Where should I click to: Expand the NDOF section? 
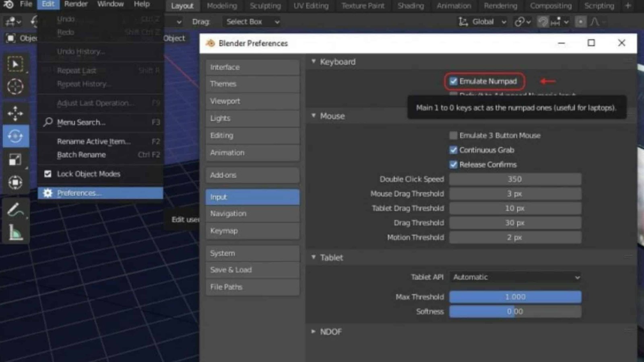pos(314,331)
